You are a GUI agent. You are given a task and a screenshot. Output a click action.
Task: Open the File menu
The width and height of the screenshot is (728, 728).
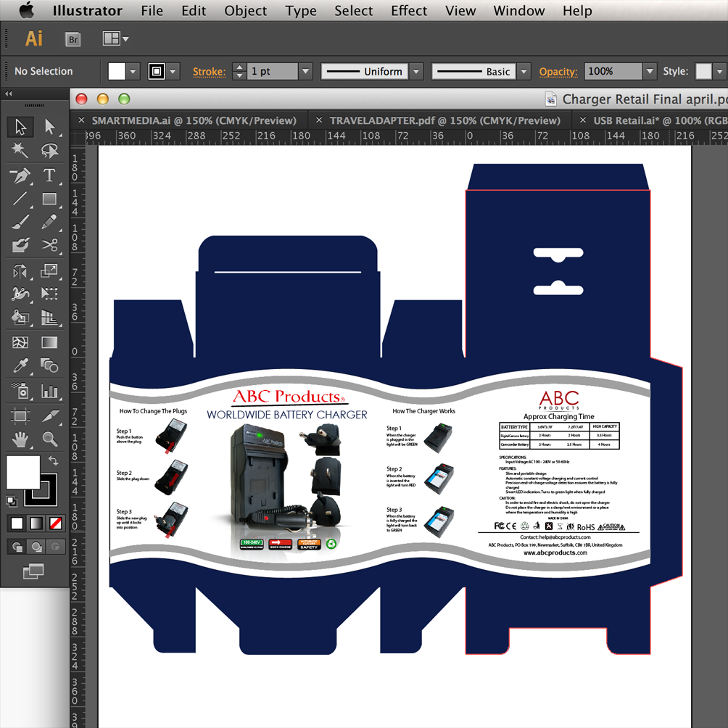click(x=152, y=11)
